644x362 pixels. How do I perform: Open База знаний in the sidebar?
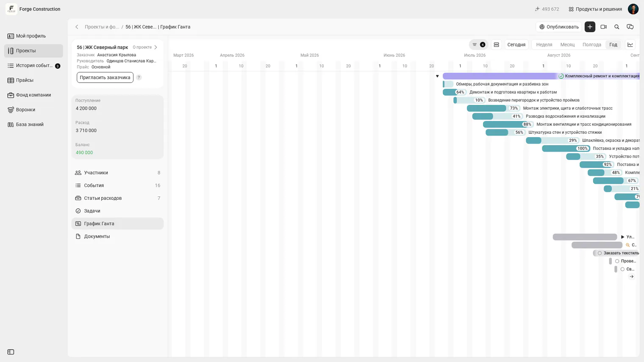33,124
